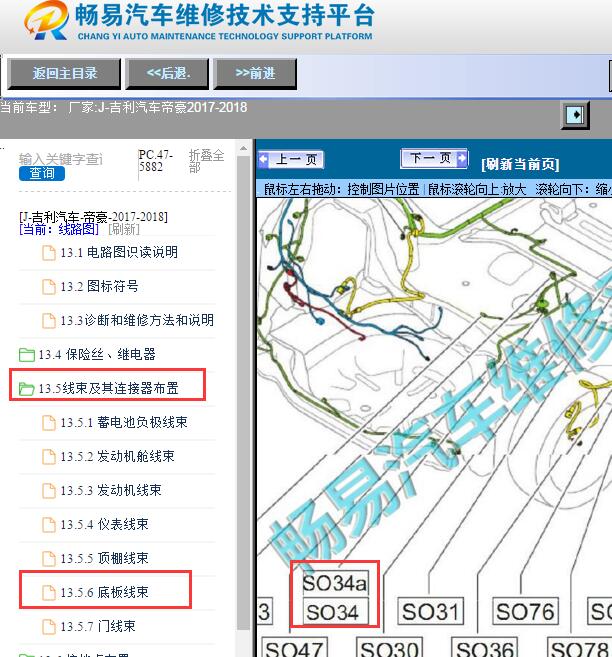Open 13.3 诊断和维修方法和说明
The width and height of the screenshot is (612, 657).
point(137,321)
